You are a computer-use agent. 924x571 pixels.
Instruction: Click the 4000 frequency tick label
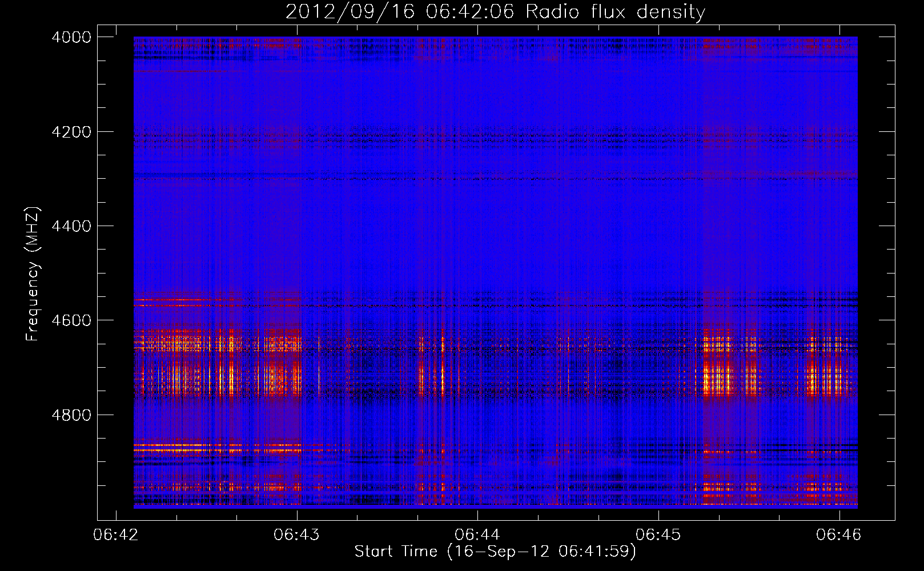[71, 37]
